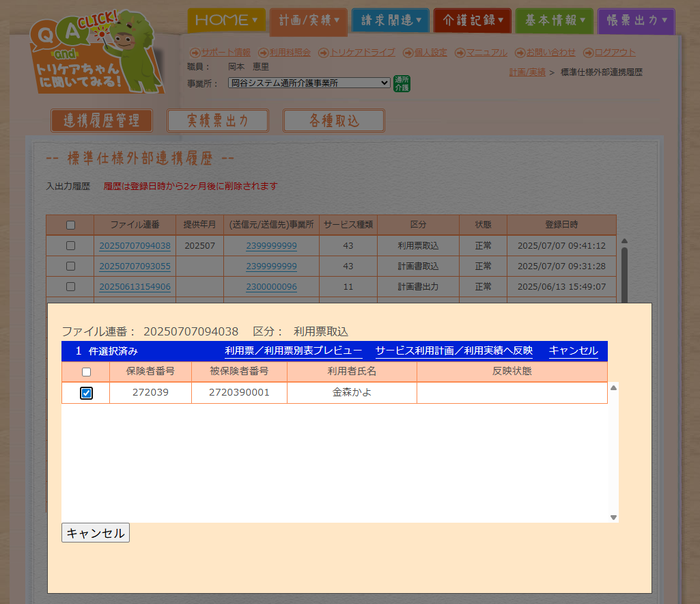Open the 計画/実績 menu
Image resolution: width=700 pixels, height=604 pixels.
pyautogui.click(x=309, y=21)
